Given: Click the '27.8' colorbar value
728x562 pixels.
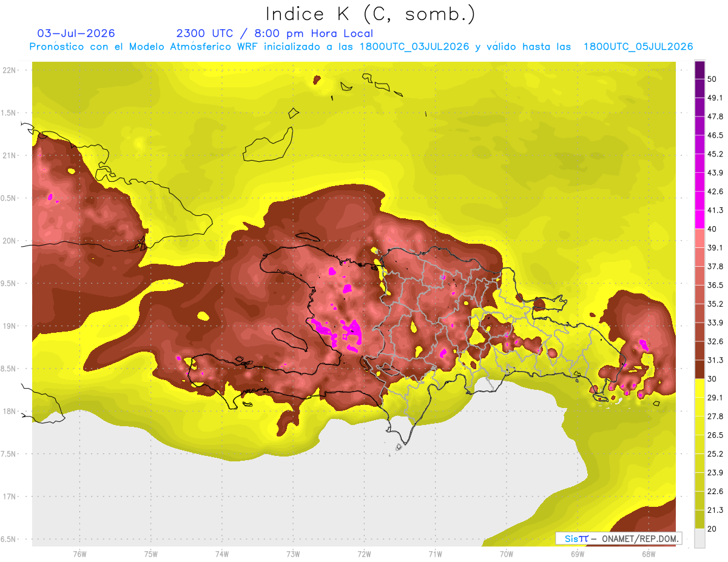Looking at the screenshot, I should coord(716,416).
